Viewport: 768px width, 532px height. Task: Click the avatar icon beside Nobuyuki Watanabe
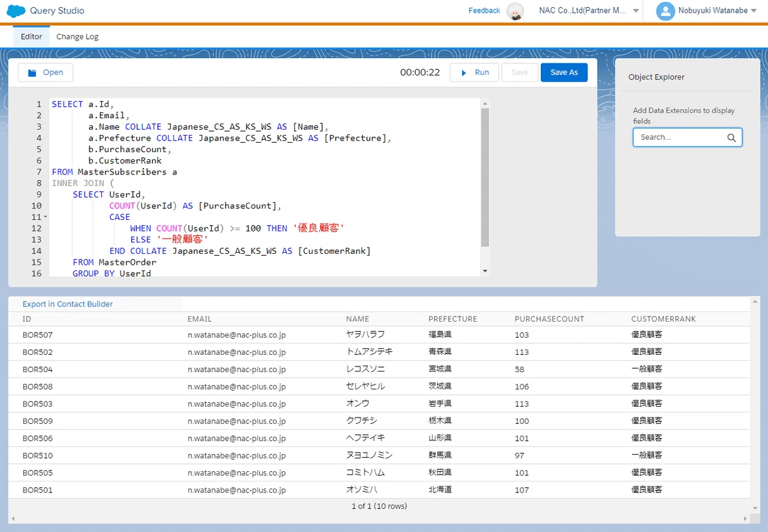pyautogui.click(x=664, y=10)
